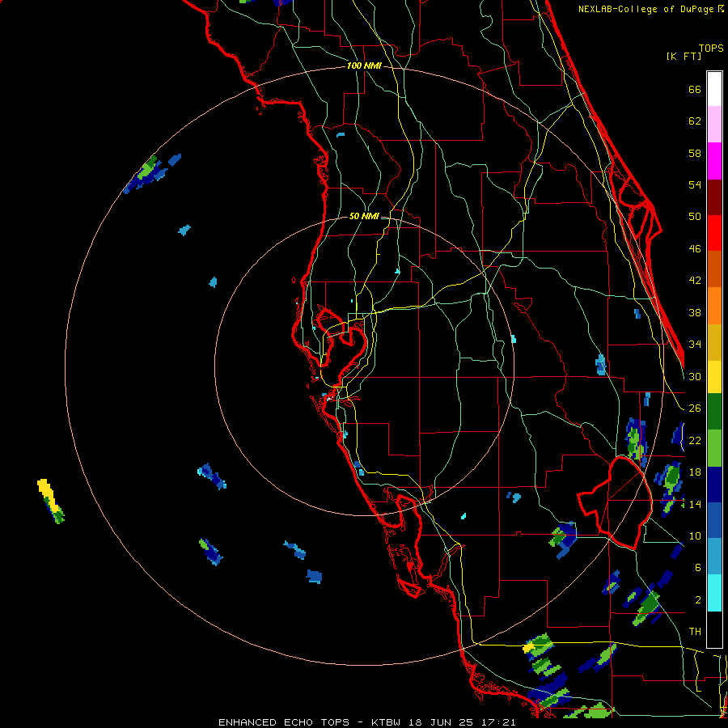Select the 42 legend value
Viewport: 728px width, 728px height.
tap(695, 281)
